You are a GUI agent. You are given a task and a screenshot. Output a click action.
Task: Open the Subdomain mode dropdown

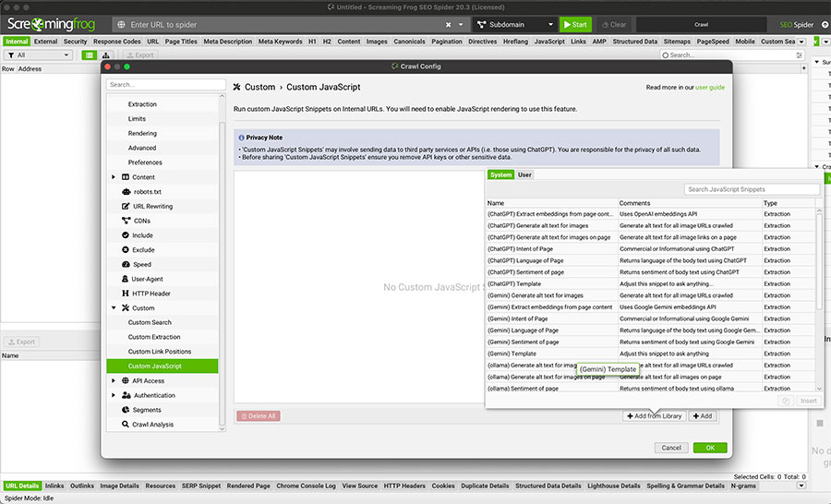point(513,24)
